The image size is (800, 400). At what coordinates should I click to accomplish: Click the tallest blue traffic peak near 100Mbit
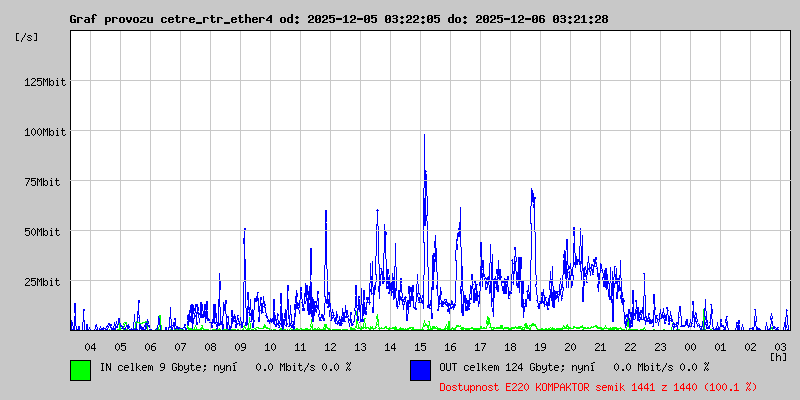[x=424, y=137]
